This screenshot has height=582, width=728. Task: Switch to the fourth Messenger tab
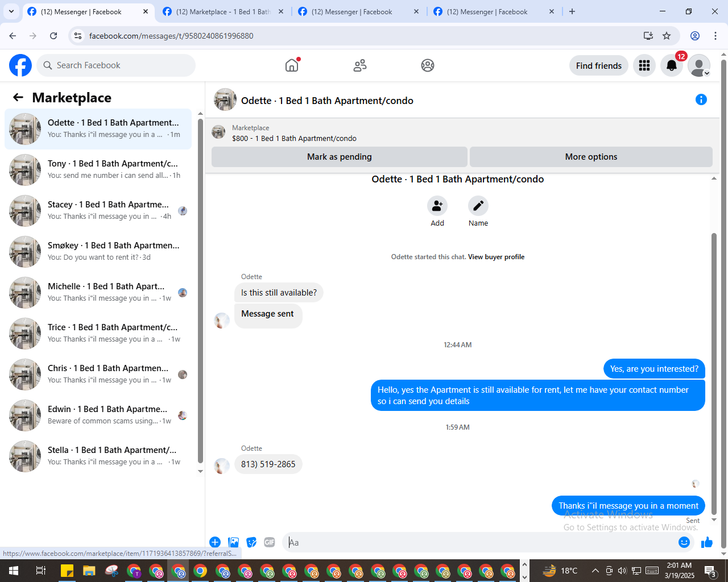pos(494,11)
